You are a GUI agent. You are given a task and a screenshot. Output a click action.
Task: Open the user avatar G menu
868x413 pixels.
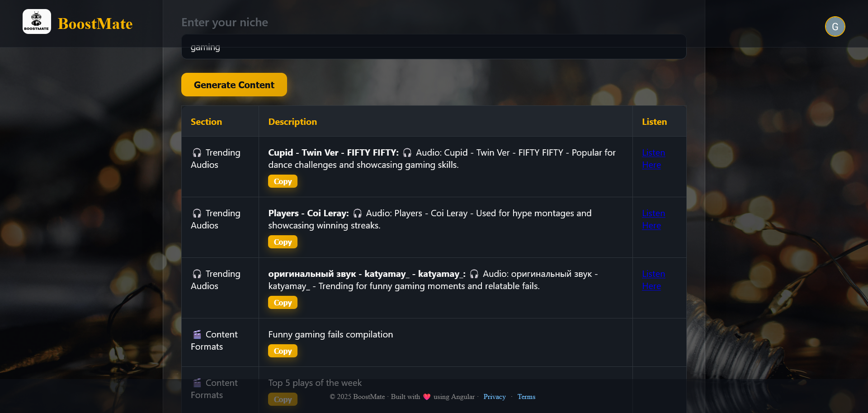click(835, 26)
